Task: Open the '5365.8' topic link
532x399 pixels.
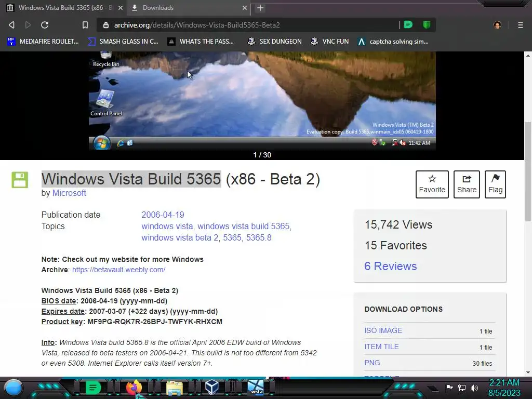Action: click(x=259, y=238)
